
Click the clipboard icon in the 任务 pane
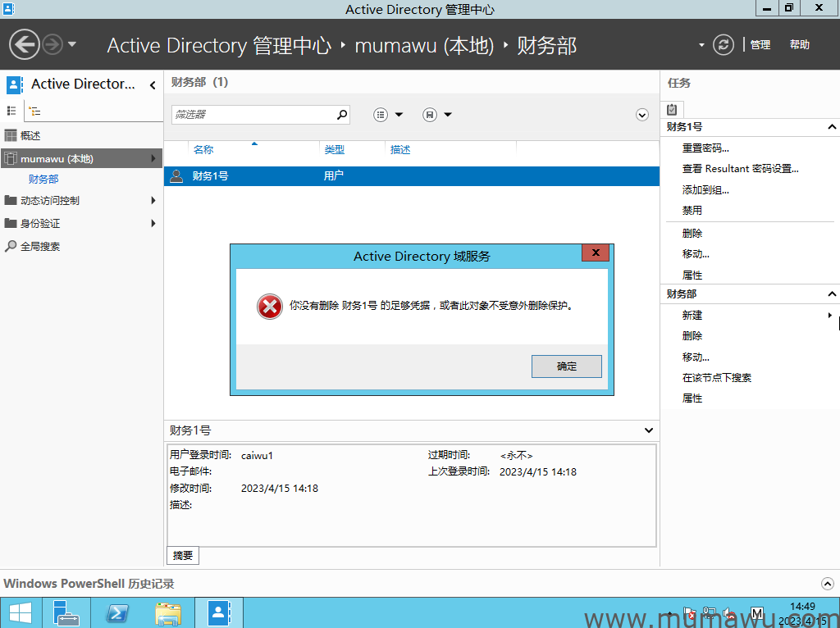672,110
